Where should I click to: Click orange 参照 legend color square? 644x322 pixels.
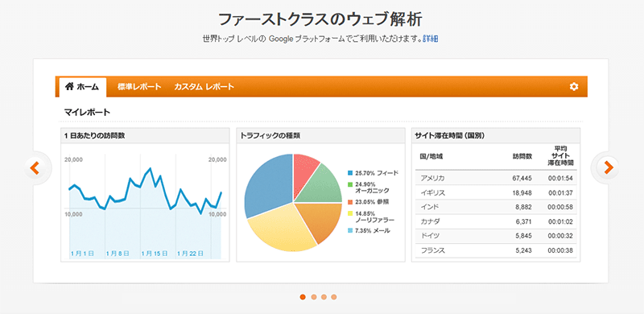[x=350, y=202]
